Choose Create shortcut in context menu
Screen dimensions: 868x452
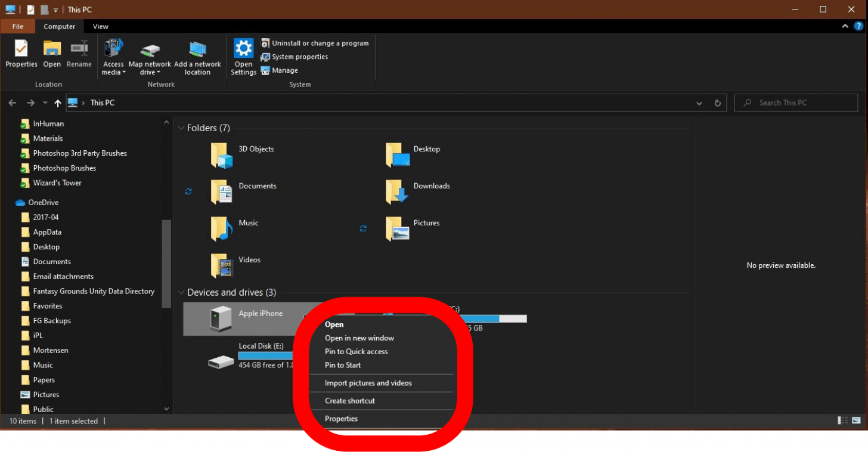point(349,401)
